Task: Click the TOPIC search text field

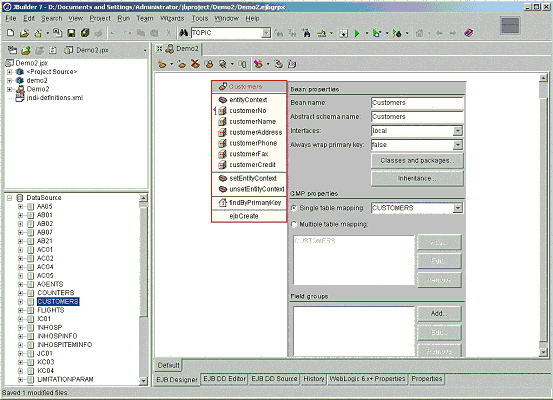Action: [227, 33]
